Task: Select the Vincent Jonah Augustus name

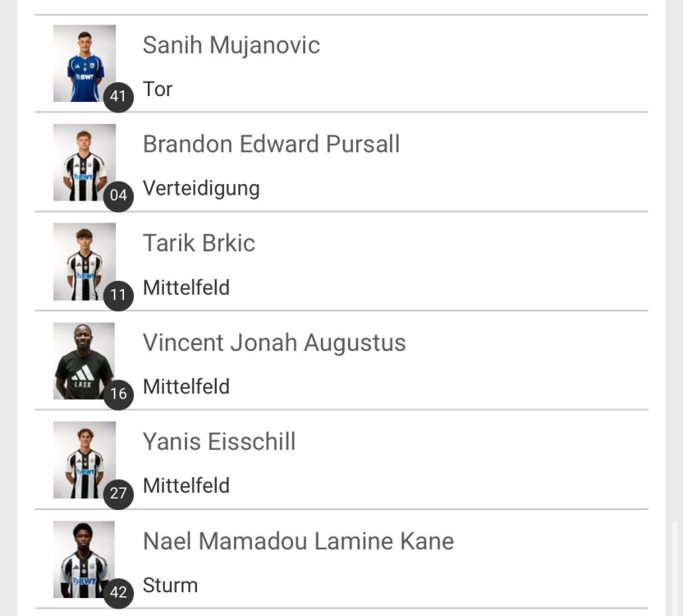Action: pyautogui.click(x=274, y=342)
